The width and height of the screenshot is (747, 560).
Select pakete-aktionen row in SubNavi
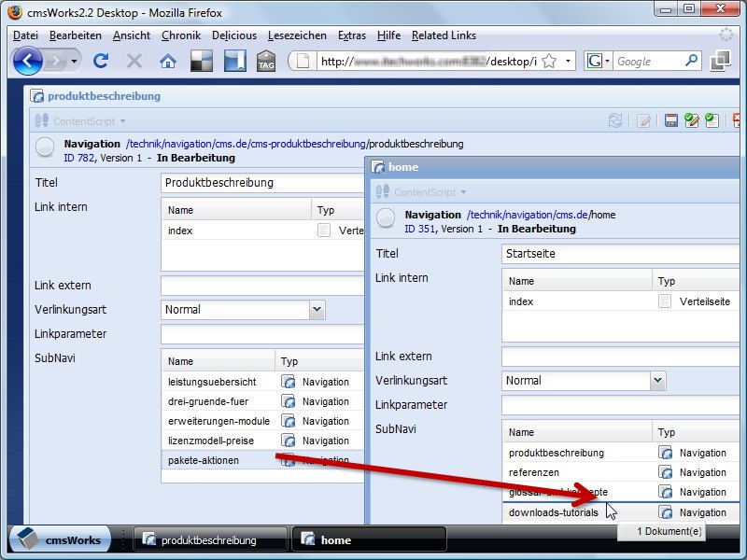(263, 460)
